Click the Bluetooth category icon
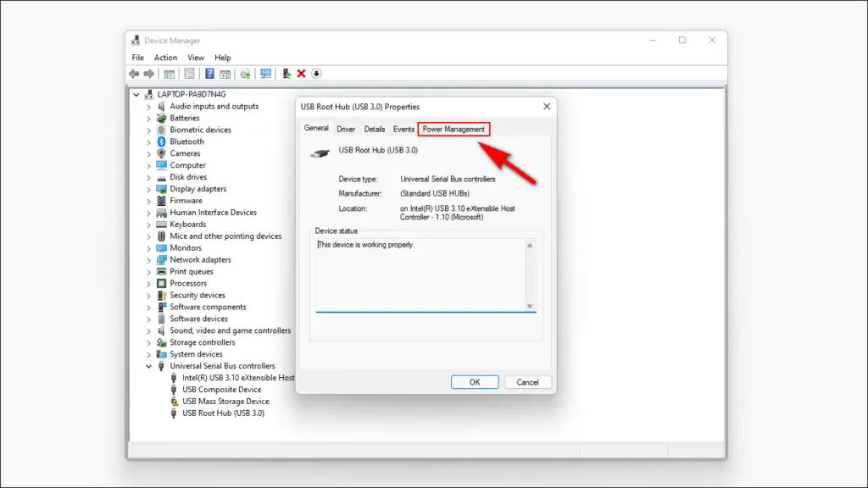The image size is (868, 488). click(x=161, y=141)
